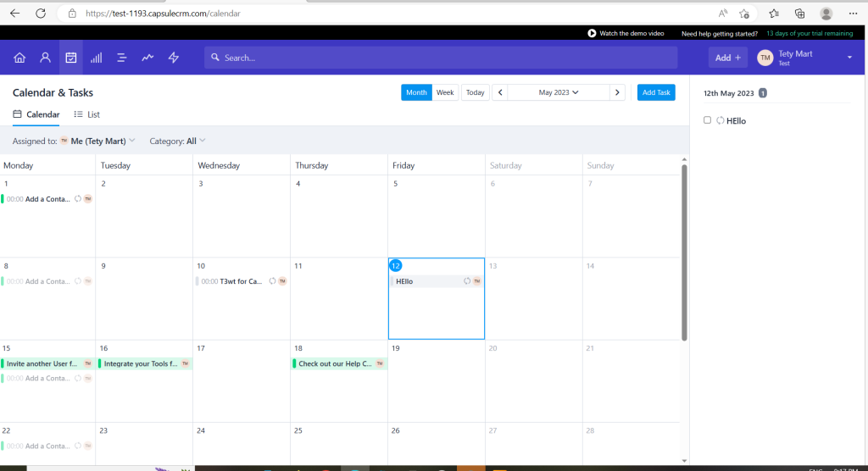Click in the Search field
The image size is (868, 471).
click(441, 58)
